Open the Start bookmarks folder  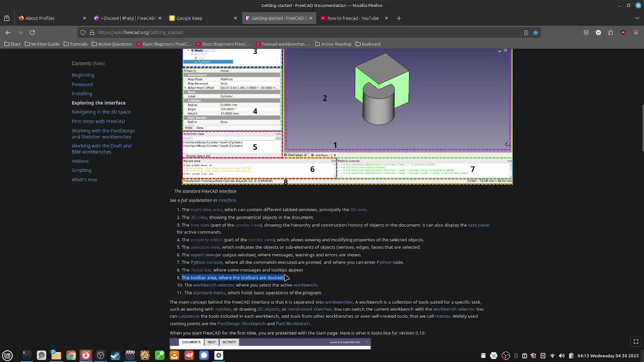coord(13,44)
